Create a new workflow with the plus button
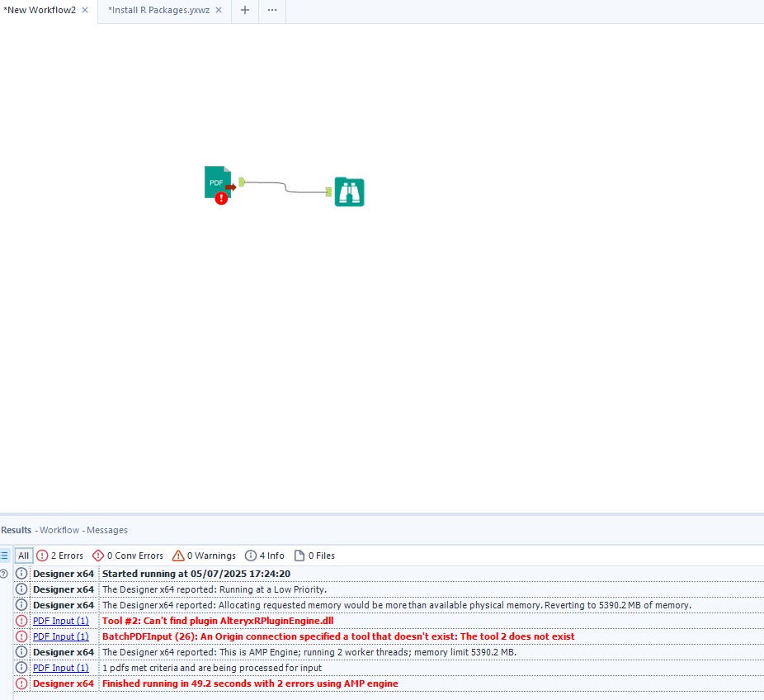This screenshot has height=700, width=764. pyautogui.click(x=244, y=11)
